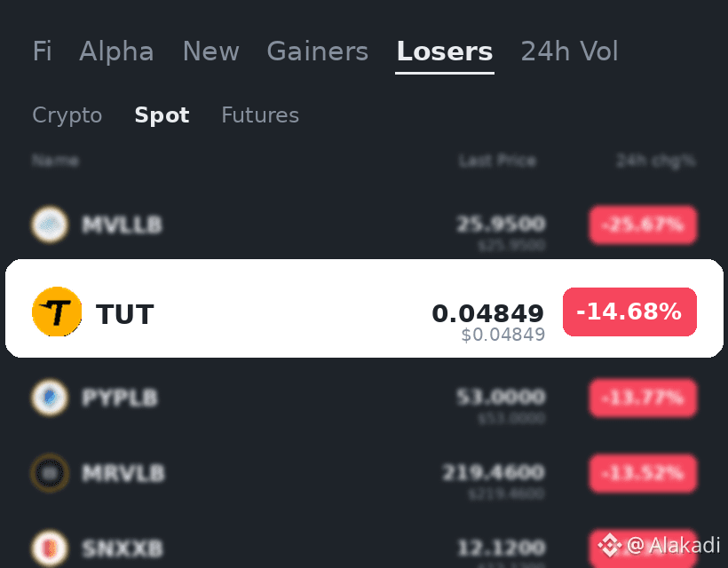Select the Crypto sub-tab
The width and height of the screenshot is (728, 568).
67,115
